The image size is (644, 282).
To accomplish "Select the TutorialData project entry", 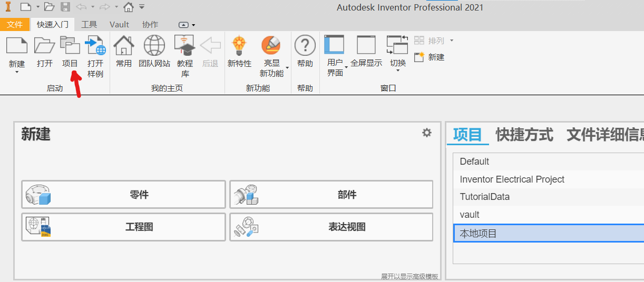I will click(548, 197).
